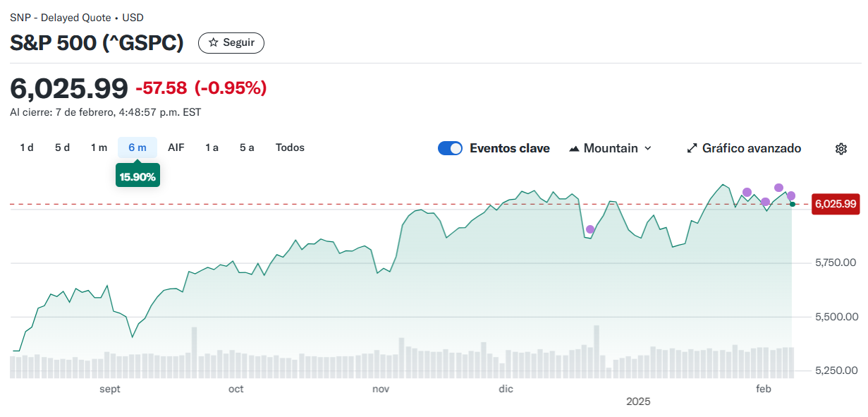This screenshot has width=868, height=417.
Task: Disable the Eventos clave toggle
Action: click(x=450, y=148)
